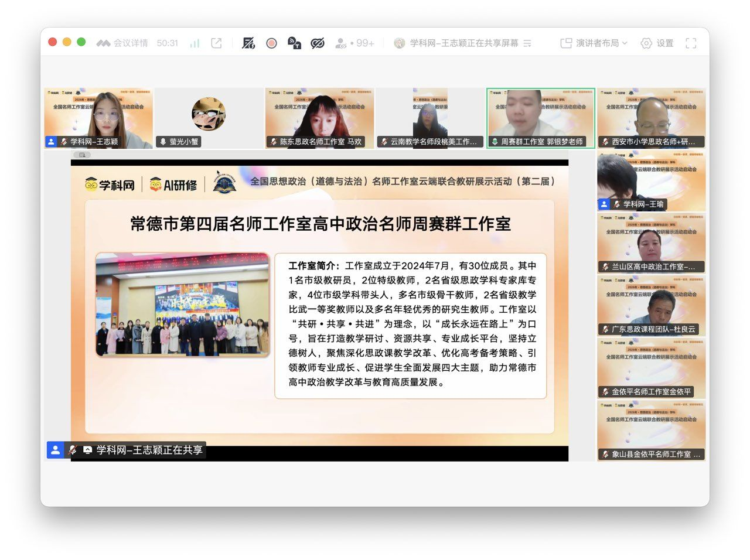This screenshot has width=750, height=560.
Task: Select the 金依平名师工作室金依平 tile
Action: point(652,368)
